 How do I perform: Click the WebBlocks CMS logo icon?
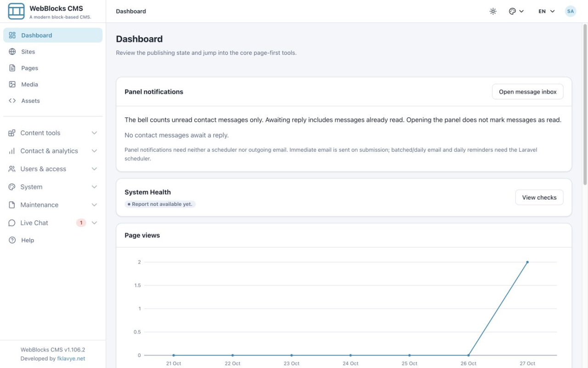[17, 11]
